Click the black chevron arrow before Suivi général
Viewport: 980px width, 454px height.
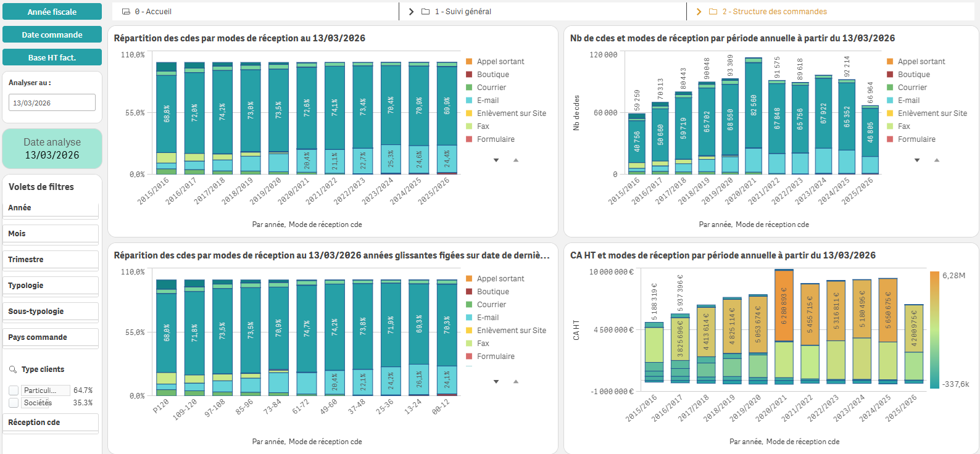point(411,12)
